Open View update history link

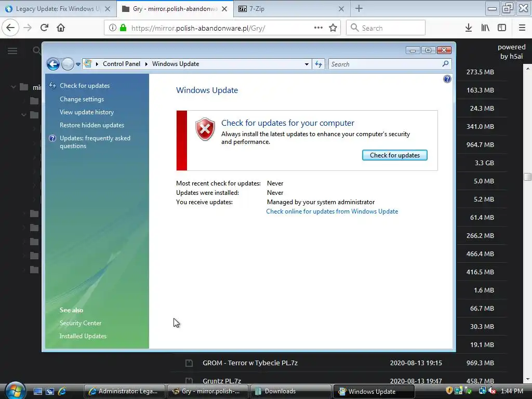(87, 112)
